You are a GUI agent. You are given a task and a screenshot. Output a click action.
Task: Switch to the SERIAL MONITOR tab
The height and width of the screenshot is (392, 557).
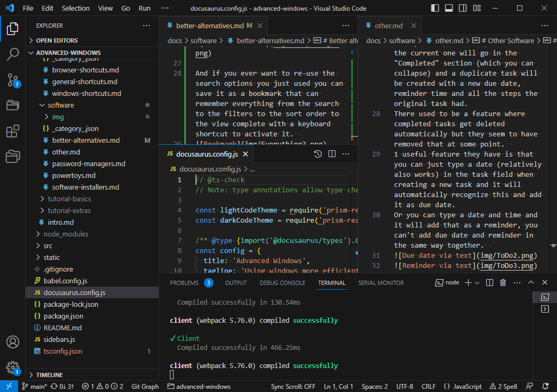coord(381,283)
